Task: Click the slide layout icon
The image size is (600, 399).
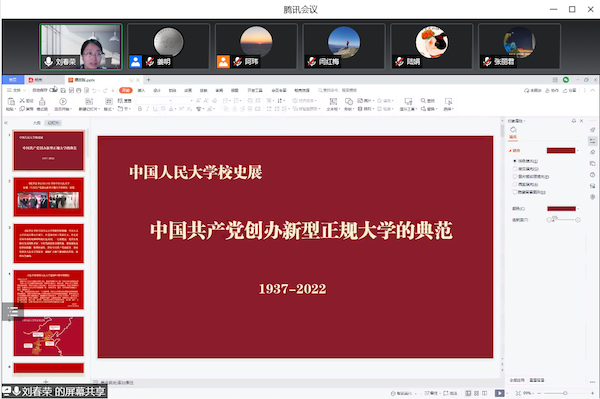Action: [109, 101]
